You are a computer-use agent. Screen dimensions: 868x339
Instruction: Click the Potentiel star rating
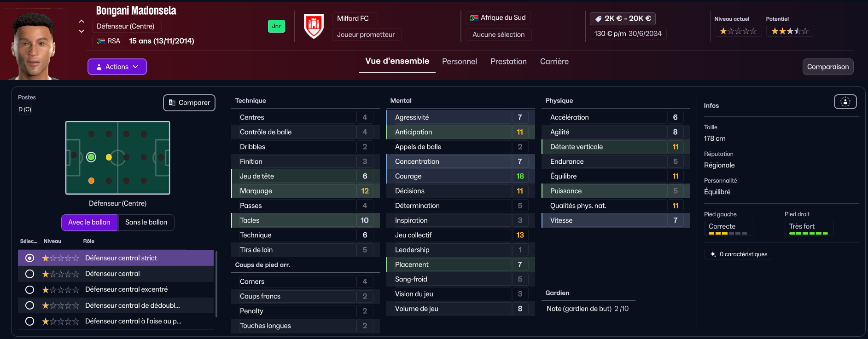point(790,31)
